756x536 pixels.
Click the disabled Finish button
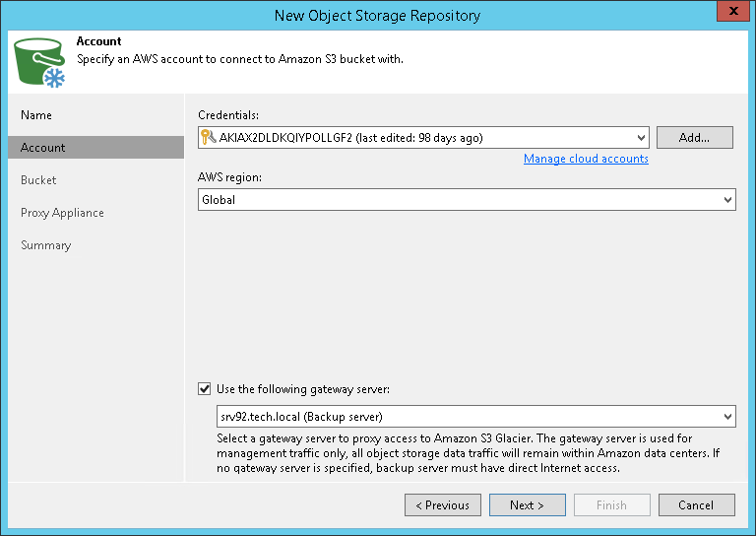click(x=611, y=505)
